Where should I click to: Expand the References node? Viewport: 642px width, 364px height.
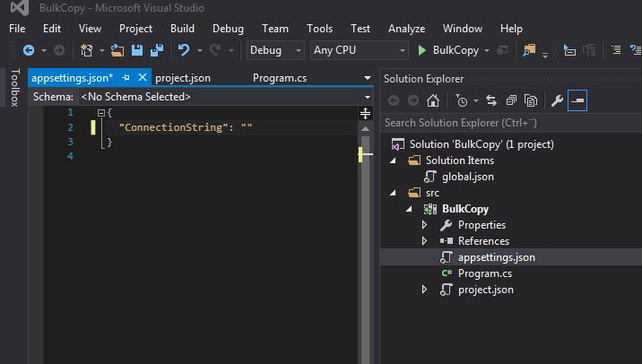pos(425,241)
